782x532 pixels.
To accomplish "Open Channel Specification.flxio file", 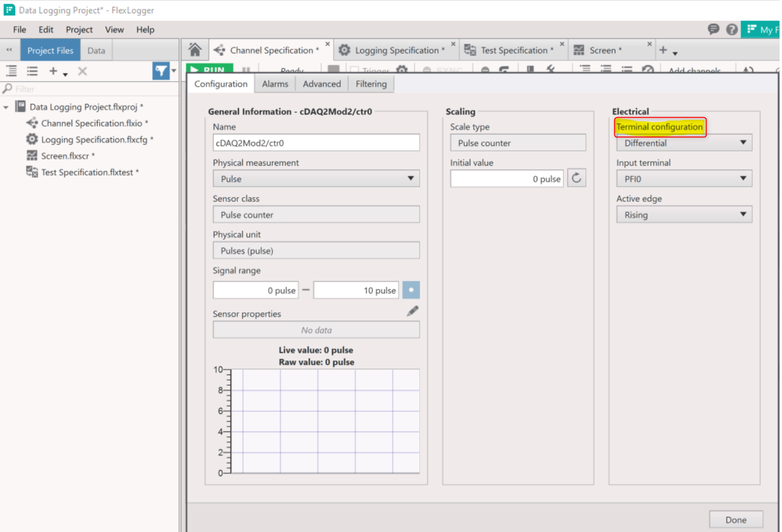I will point(94,123).
